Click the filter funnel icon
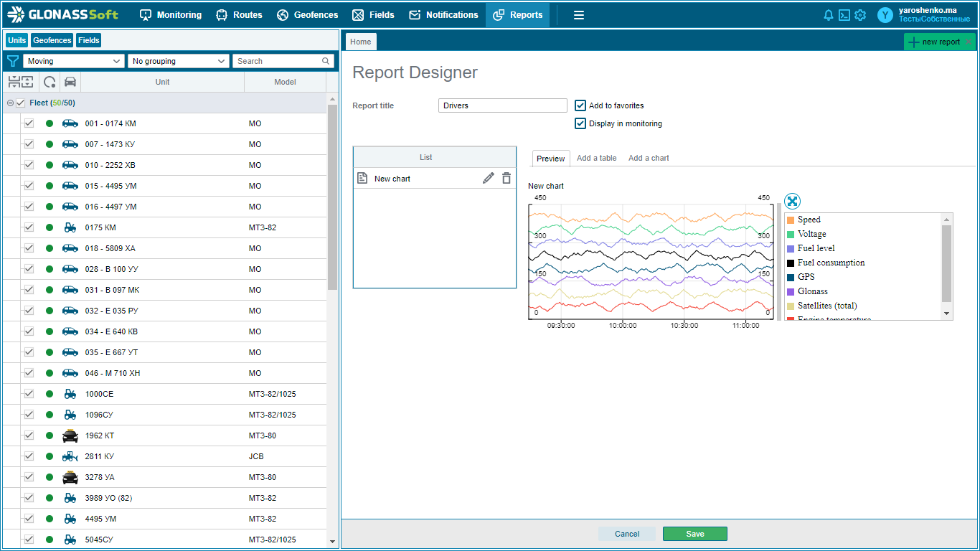Image resolution: width=980 pixels, height=551 pixels. (x=12, y=61)
